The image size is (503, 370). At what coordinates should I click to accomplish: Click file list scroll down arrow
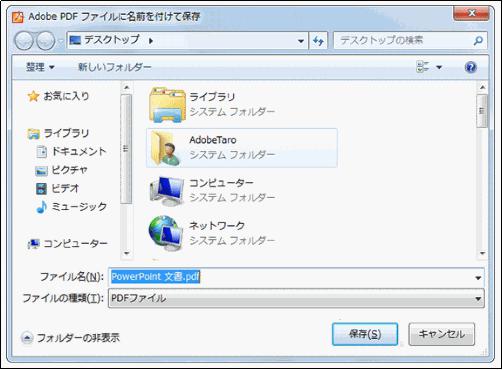pyautogui.click(x=482, y=253)
